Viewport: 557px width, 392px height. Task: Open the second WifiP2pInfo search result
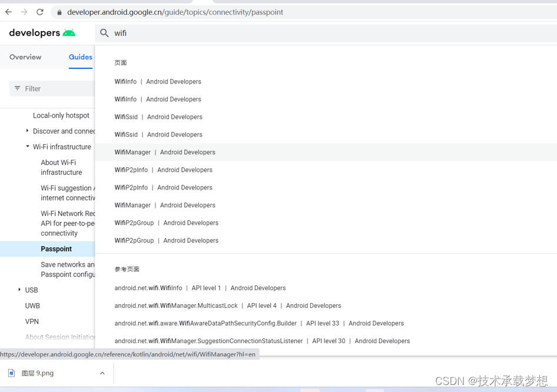coord(164,188)
